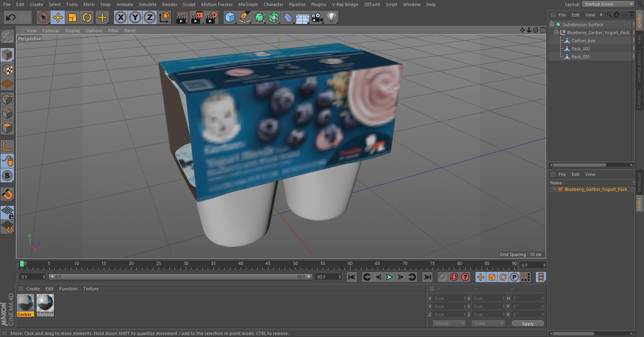Select Pack_002 object
Viewport: 644px width, 337px height.
(580, 49)
